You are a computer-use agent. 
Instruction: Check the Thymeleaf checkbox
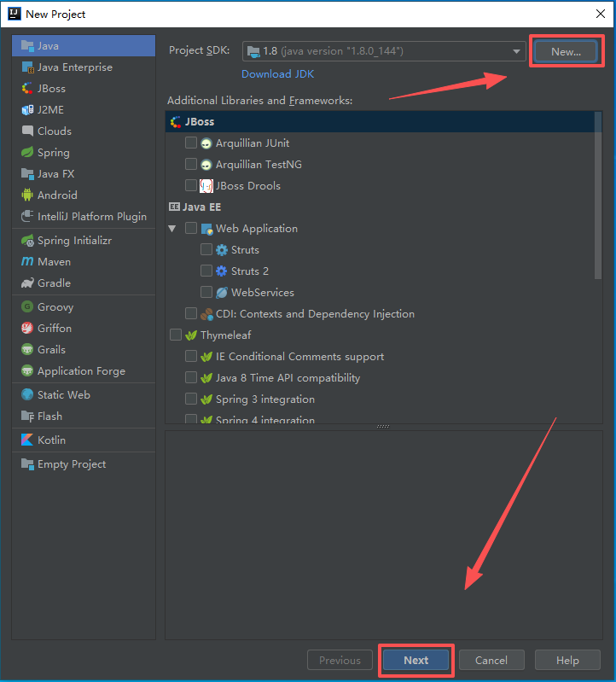(176, 335)
